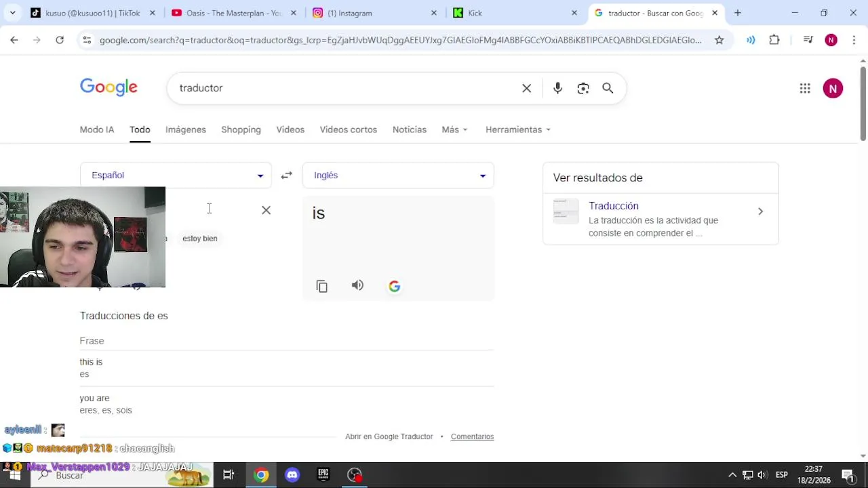Image resolution: width=868 pixels, height=488 pixels.
Task: Click the volume icon in system tray
Action: [762, 475]
